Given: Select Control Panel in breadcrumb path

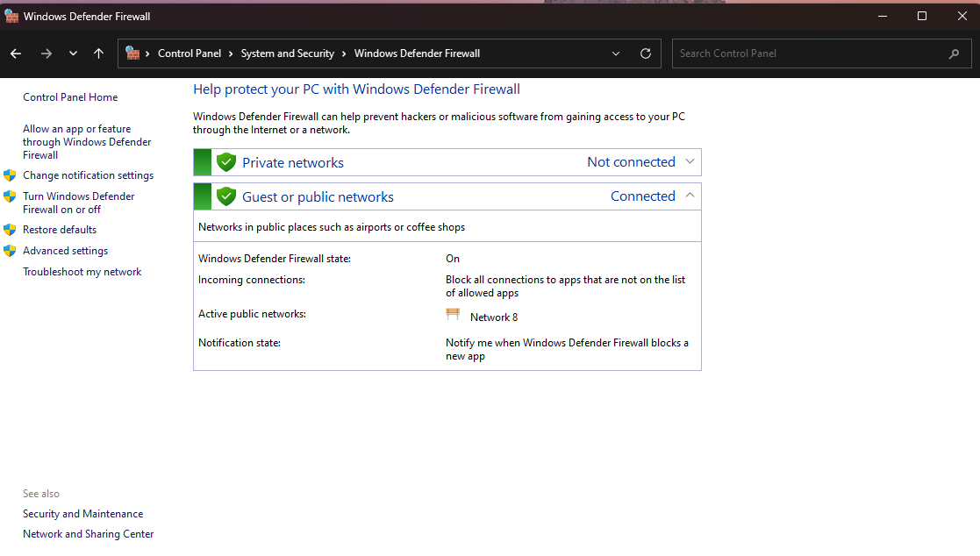Looking at the screenshot, I should pos(189,53).
